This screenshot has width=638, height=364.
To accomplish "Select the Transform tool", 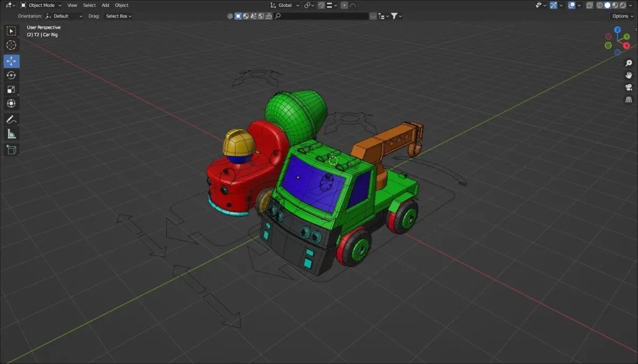I will coord(11,104).
